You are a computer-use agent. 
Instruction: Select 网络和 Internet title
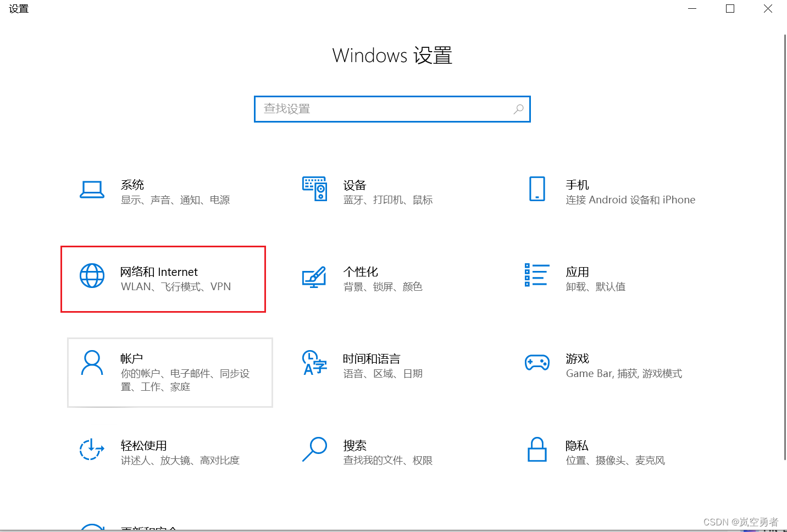pyautogui.click(x=159, y=271)
